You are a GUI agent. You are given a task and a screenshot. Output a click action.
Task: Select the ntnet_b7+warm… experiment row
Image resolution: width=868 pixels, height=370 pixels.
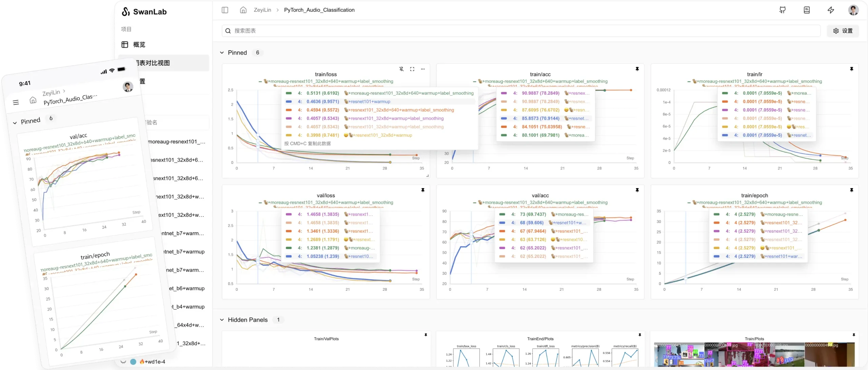click(x=183, y=233)
